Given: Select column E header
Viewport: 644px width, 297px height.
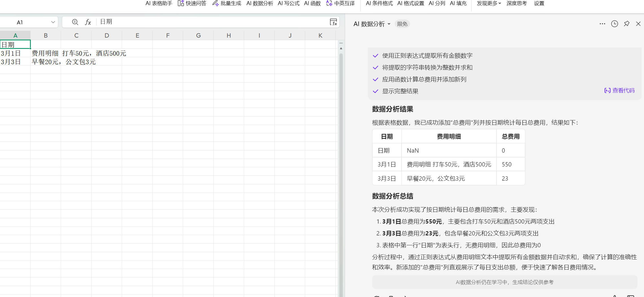Looking at the screenshot, I should click(137, 35).
